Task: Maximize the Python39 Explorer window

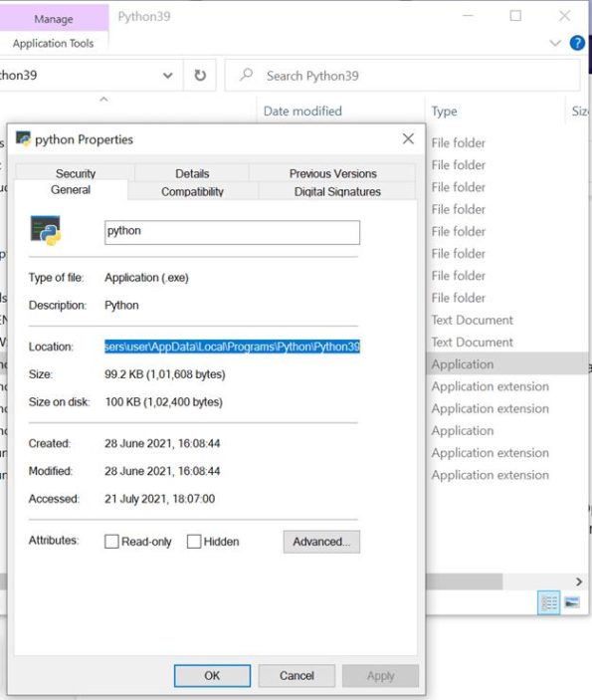Action: coord(515,16)
